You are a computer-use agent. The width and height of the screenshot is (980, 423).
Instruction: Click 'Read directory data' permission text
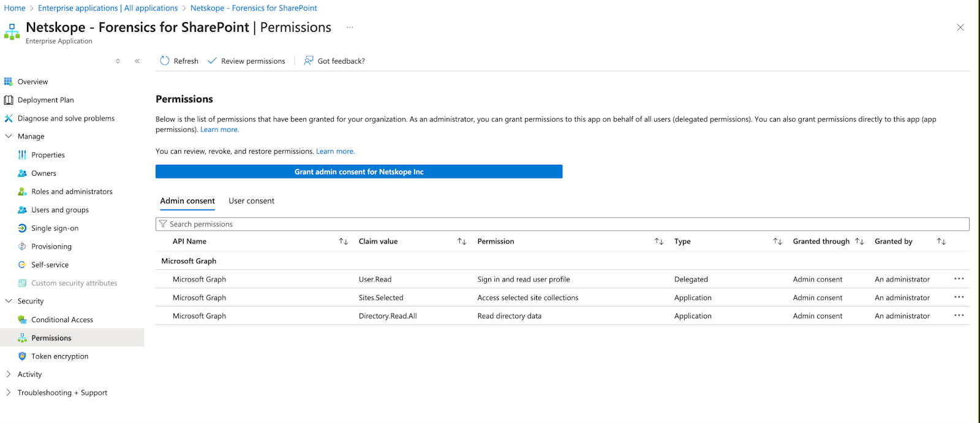tap(509, 316)
